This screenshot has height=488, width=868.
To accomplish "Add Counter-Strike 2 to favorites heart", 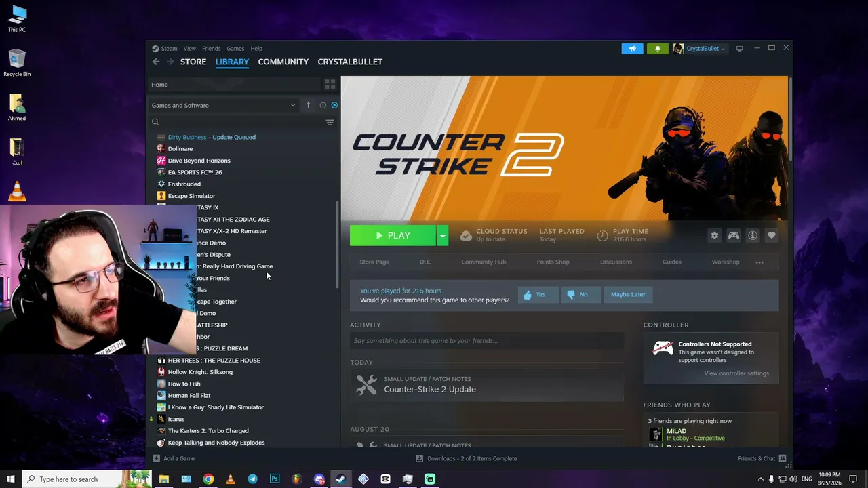I will tap(771, 235).
